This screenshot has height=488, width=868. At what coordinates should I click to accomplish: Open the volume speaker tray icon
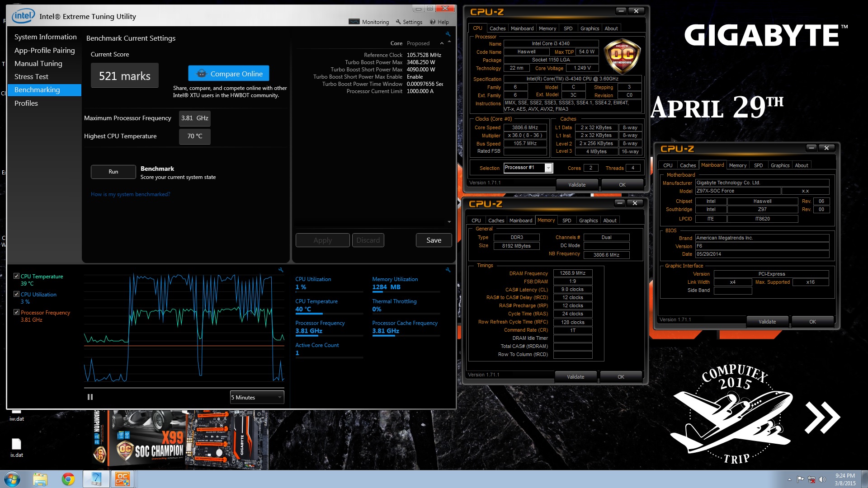click(822, 479)
